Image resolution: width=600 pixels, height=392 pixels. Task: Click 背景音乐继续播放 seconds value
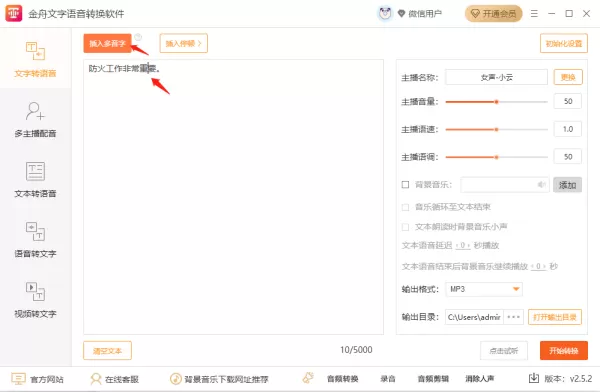(x=538, y=266)
